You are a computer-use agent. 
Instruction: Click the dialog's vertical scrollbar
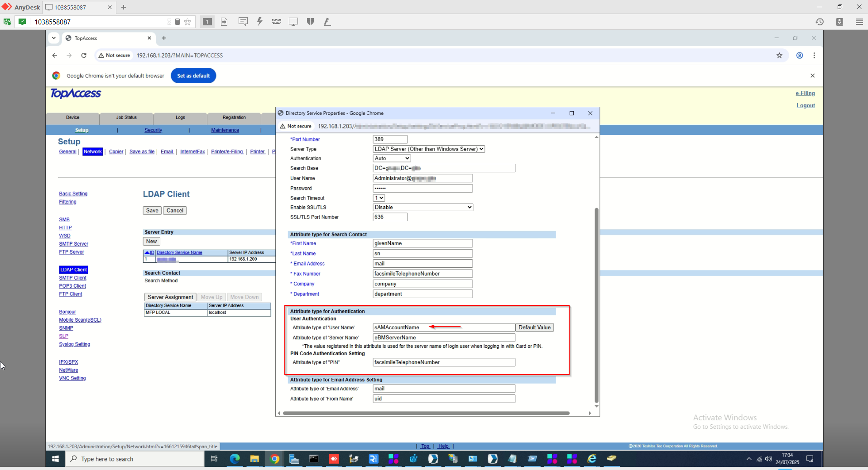[596, 305]
